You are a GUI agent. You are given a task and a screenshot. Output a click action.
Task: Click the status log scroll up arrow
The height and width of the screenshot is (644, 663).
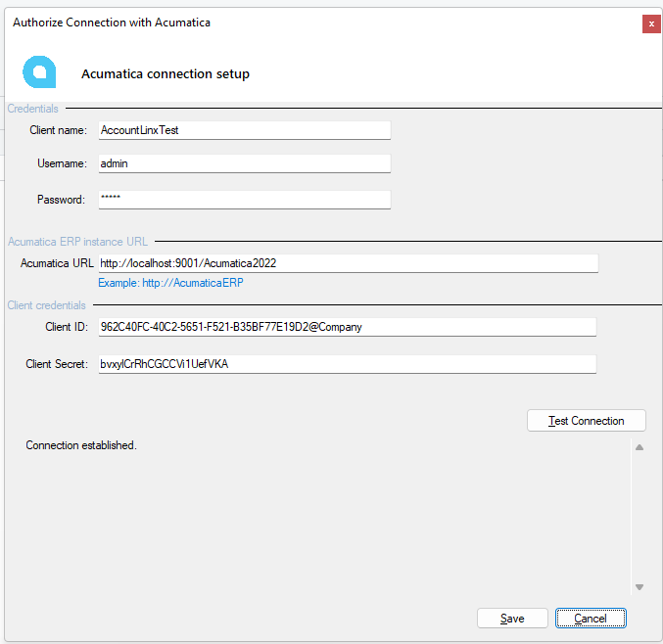pyautogui.click(x=639, y=447)
